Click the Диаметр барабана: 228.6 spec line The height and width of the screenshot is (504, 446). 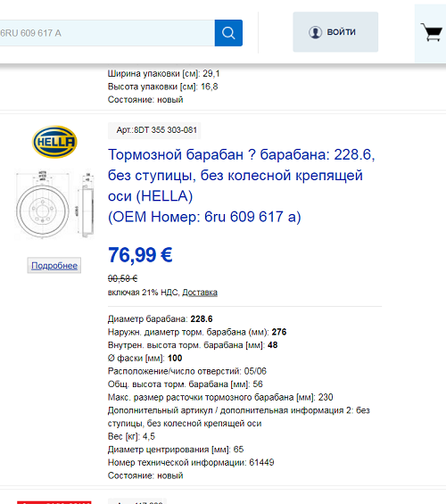point(160,318)
